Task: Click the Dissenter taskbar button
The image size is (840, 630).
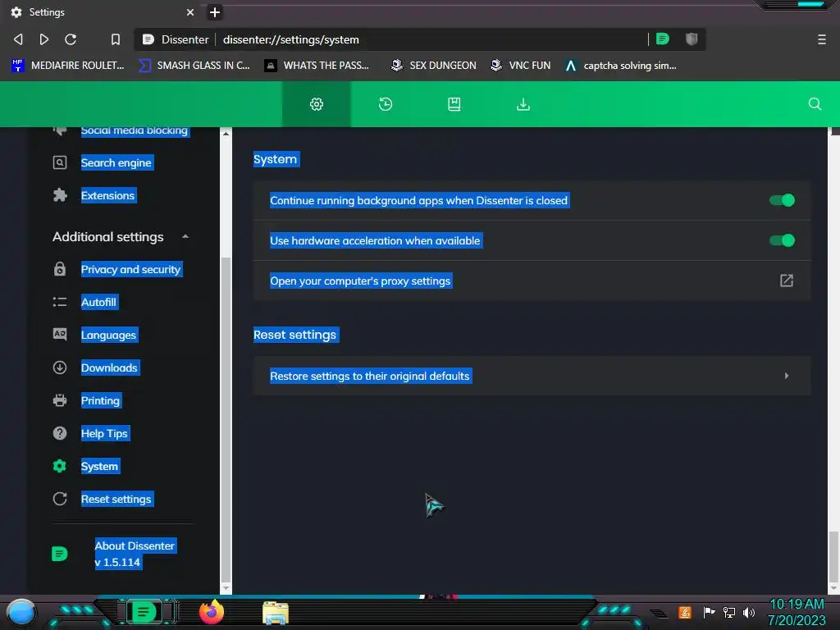Action: (144, 612)
